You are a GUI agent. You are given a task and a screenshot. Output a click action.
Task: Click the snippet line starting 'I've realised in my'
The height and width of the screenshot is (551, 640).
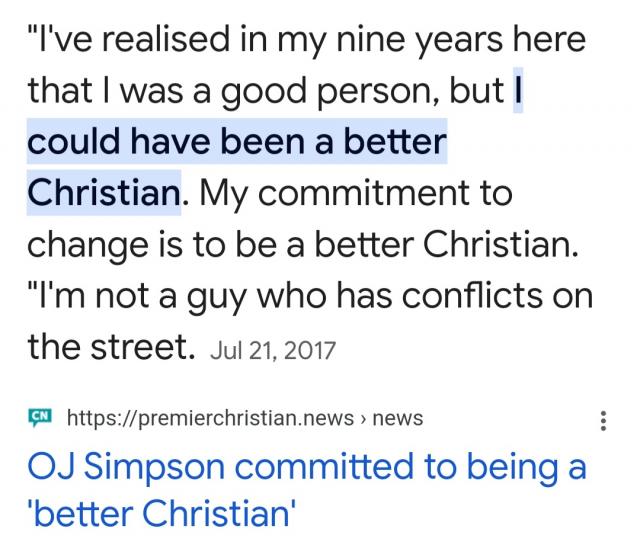(306, 41)
